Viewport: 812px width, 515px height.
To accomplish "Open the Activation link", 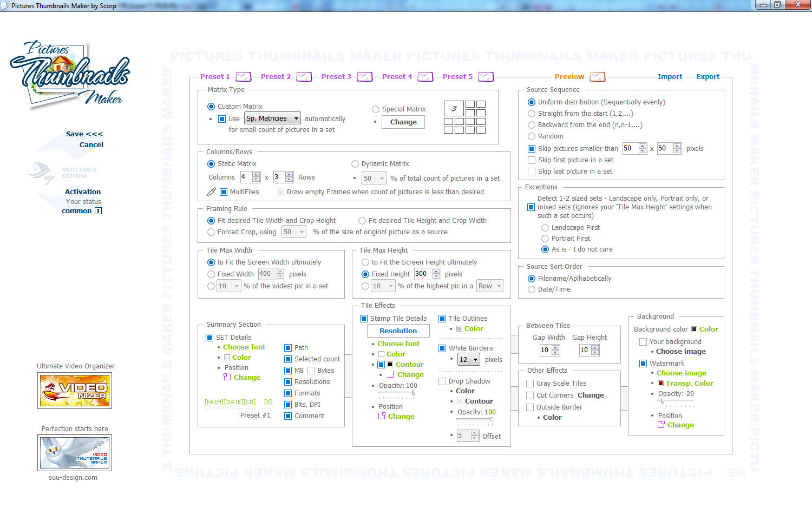I will [x=83, y=192].
